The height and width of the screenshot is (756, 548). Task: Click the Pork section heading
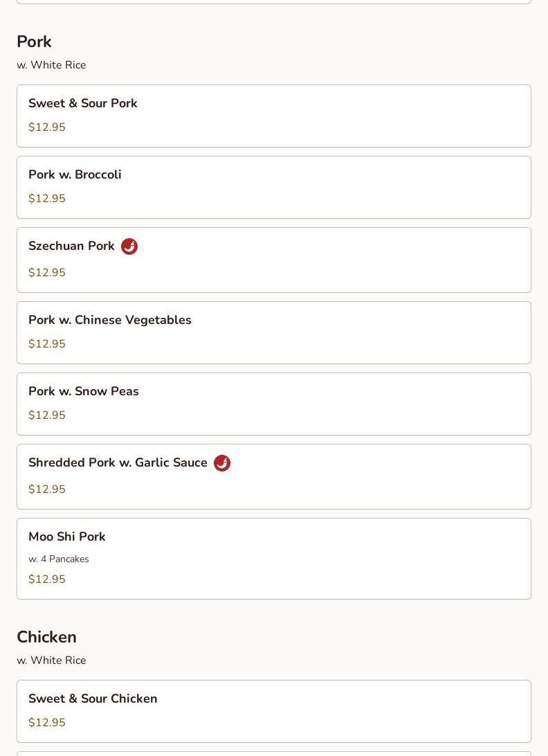tap(34, 42)
